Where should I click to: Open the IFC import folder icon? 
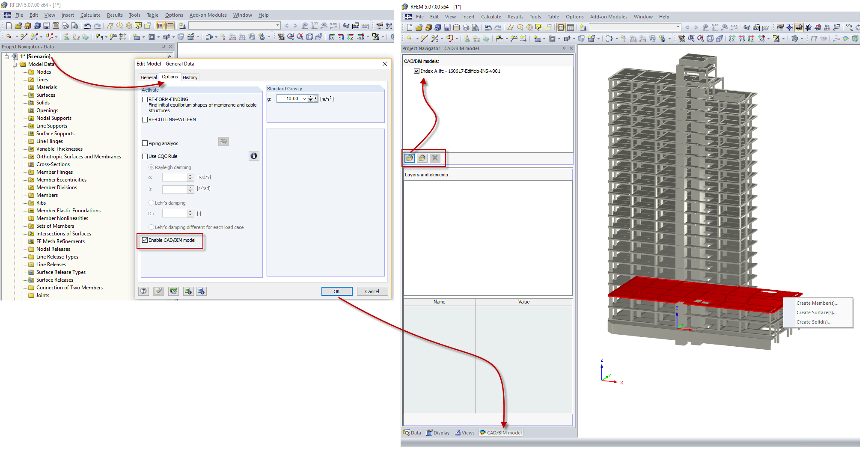click(x=409, y=158)
